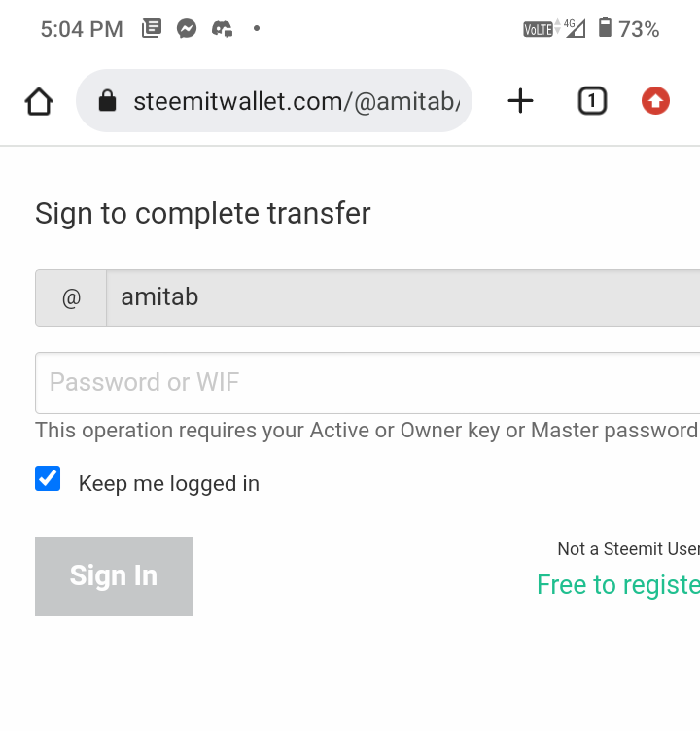Focus the Password or WIF field

point(367,383)
